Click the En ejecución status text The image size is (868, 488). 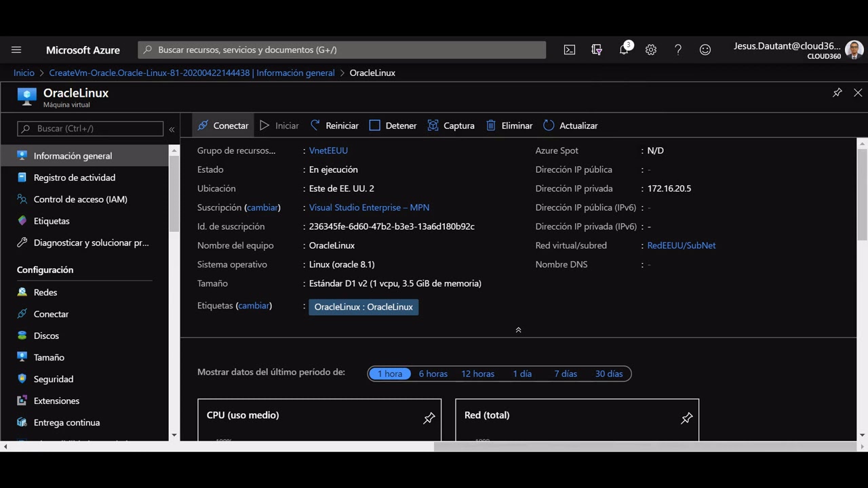(x=334, y=169)
